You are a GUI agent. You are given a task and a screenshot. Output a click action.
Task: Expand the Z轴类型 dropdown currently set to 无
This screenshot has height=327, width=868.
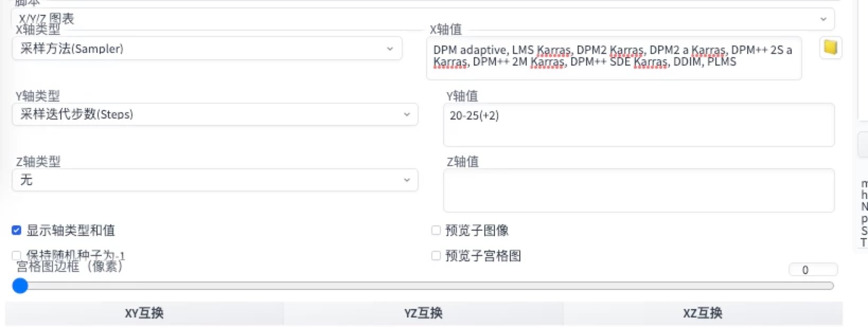pos(215,180)
